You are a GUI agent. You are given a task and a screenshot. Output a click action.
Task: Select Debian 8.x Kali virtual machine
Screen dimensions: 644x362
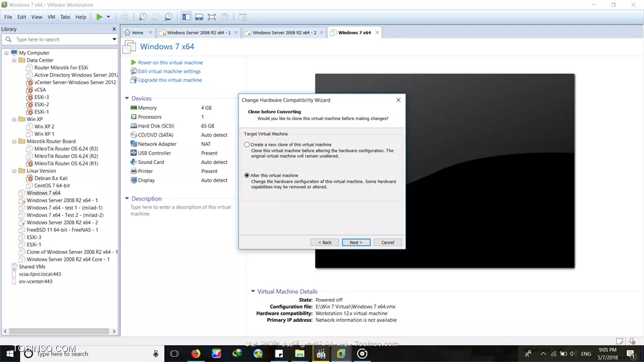(x=51, y=178)
